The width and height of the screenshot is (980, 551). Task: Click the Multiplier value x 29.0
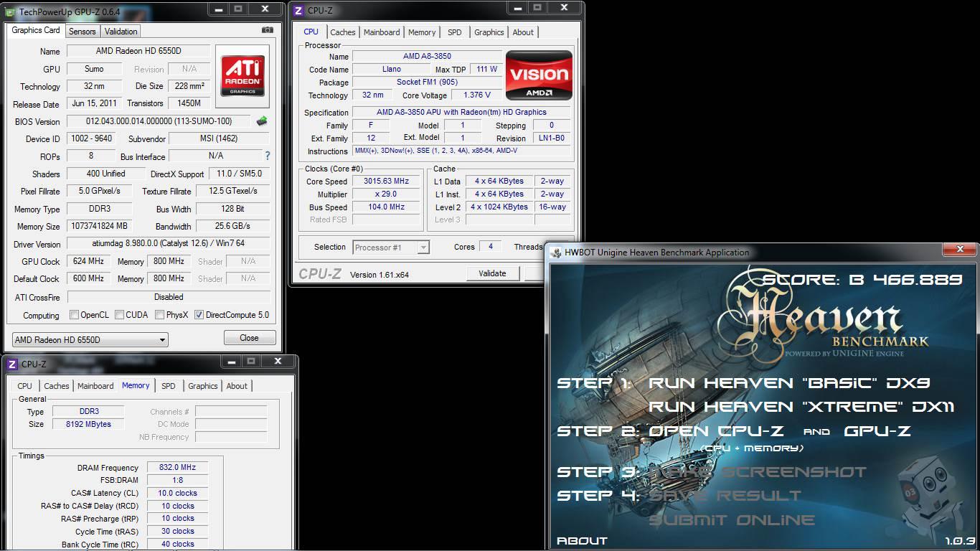[x=386, y=194]
